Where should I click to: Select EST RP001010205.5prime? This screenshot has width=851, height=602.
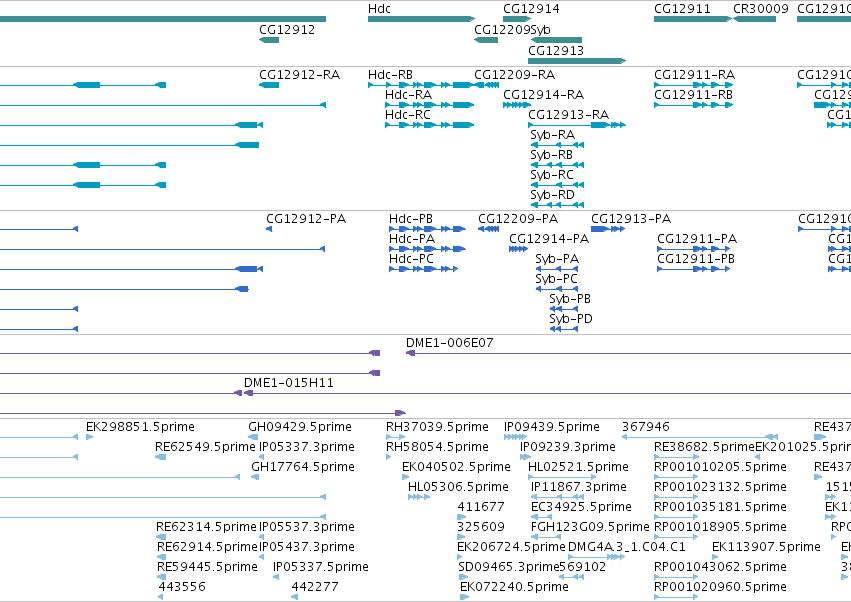[x=720, y=467]
